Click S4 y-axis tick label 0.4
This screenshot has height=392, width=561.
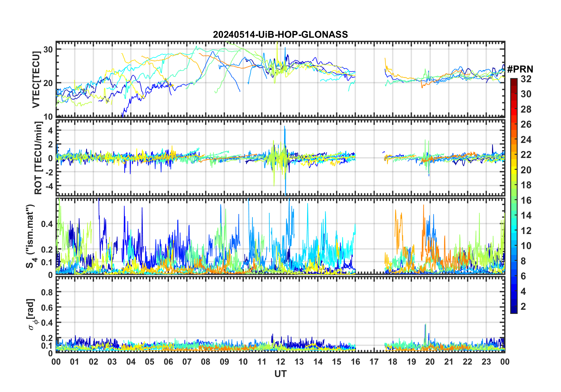point(47,224)
